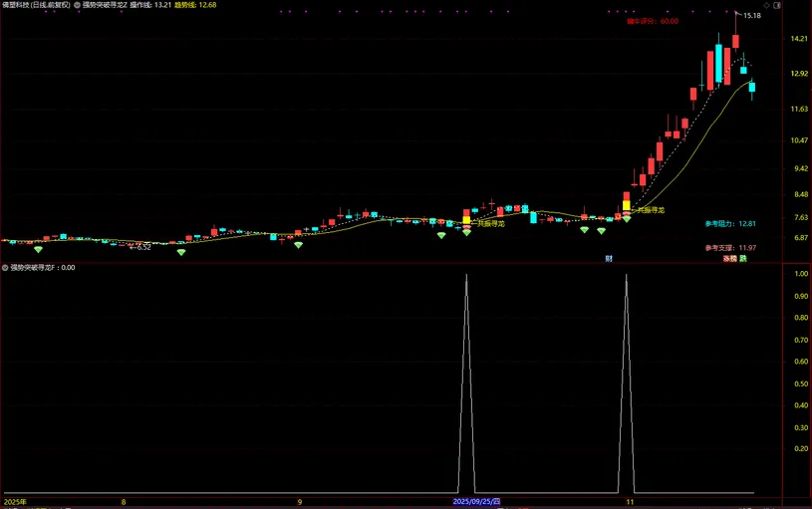Open the 日线,前复权 period setting in the title
The height and width of the screenshot is (509, 812).
(50, 5)
